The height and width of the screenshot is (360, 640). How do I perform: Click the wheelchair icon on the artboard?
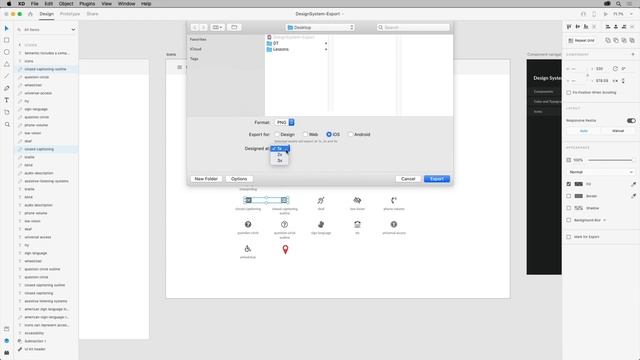point(248,249)
